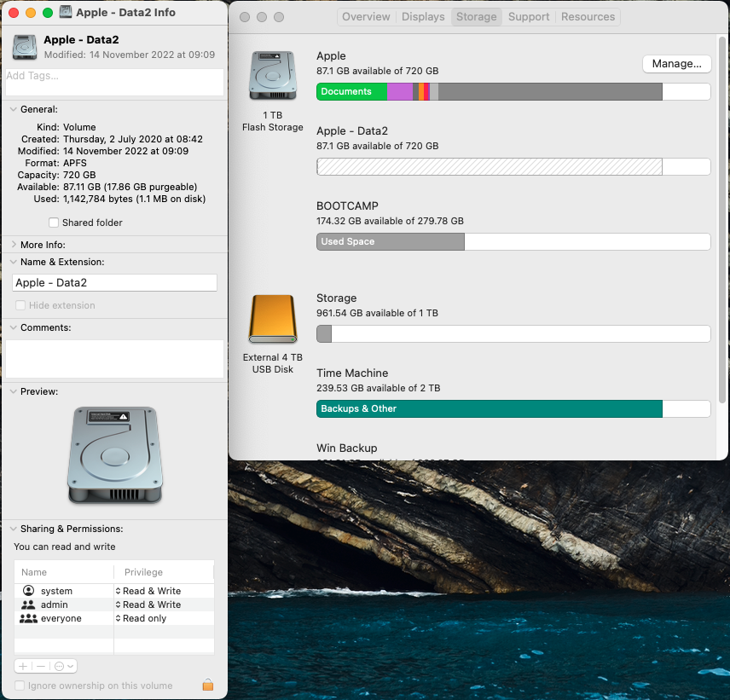The image size is (730, 700).
Task: Click the Add Tags field
Action: (113, 82)
